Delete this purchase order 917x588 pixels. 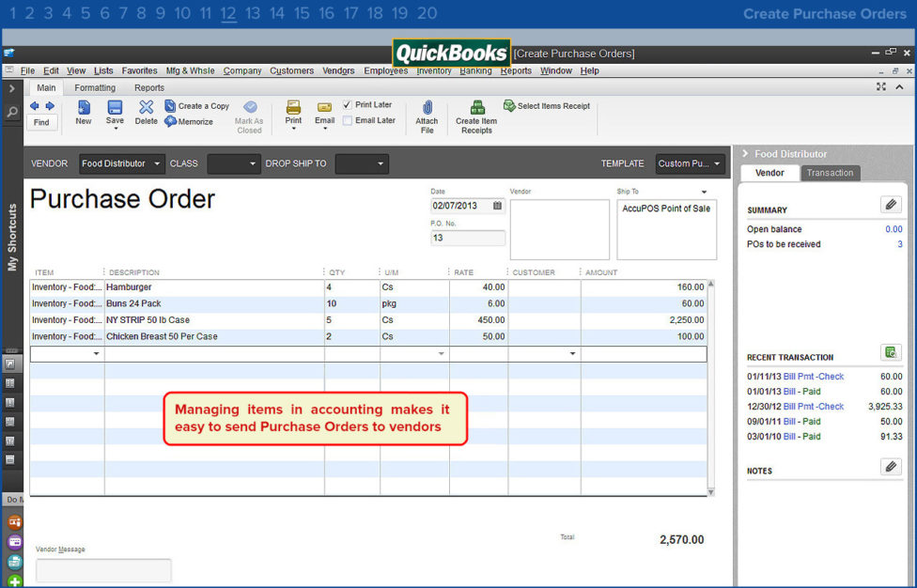coord(147,112)
